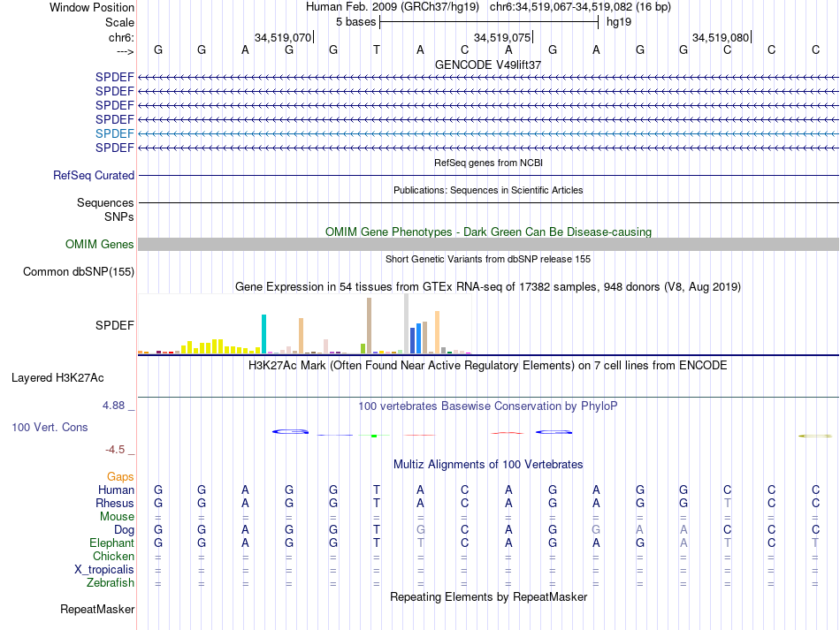Click the 5 bases scale bar label
The image size is (840, 630).
click(355, 22)
